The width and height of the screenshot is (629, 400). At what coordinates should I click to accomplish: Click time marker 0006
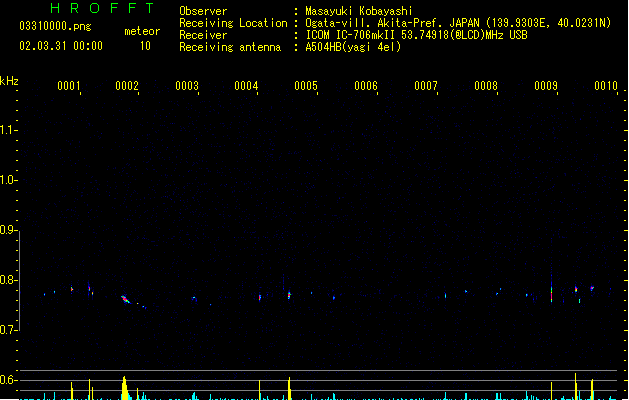[366, 85]
